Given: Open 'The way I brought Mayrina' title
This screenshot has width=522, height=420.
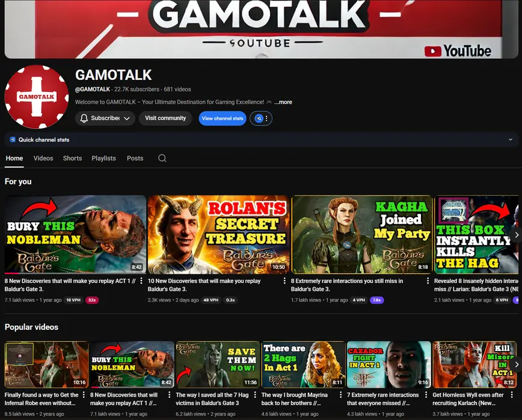Looking at the screenshot, I should (x=295, y=399).
